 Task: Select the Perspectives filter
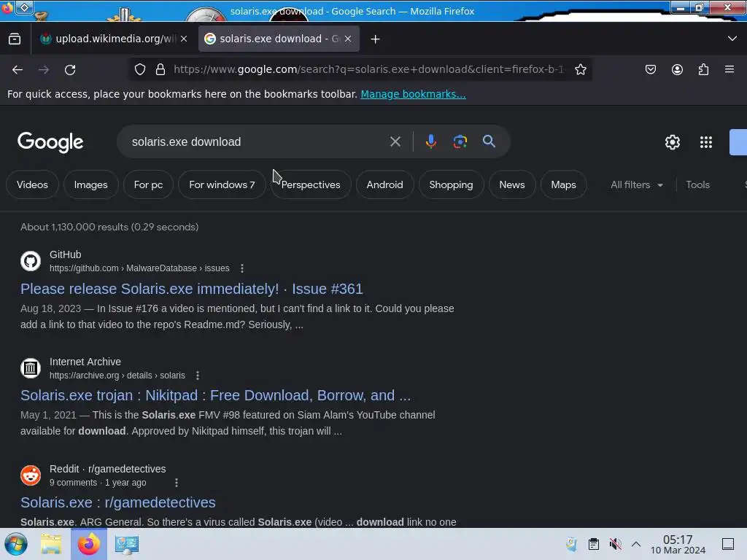311,184
